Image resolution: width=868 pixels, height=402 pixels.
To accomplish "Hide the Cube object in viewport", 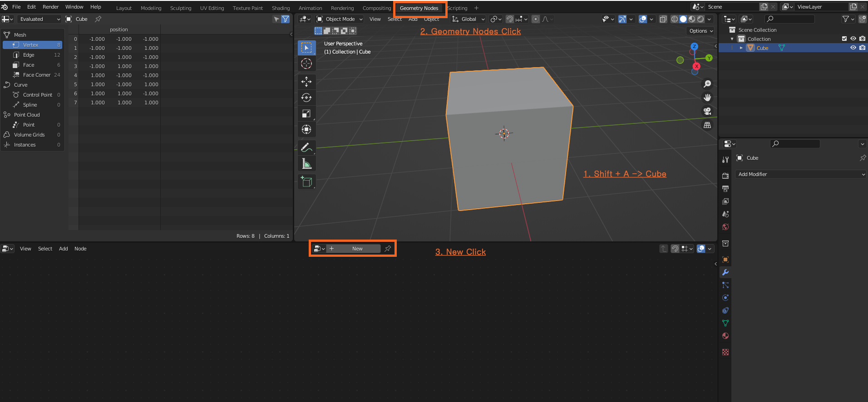I will pos(853,48).
